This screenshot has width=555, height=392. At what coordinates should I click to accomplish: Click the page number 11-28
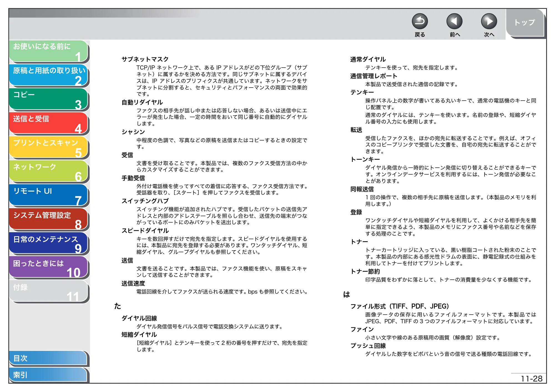(531, 378)
